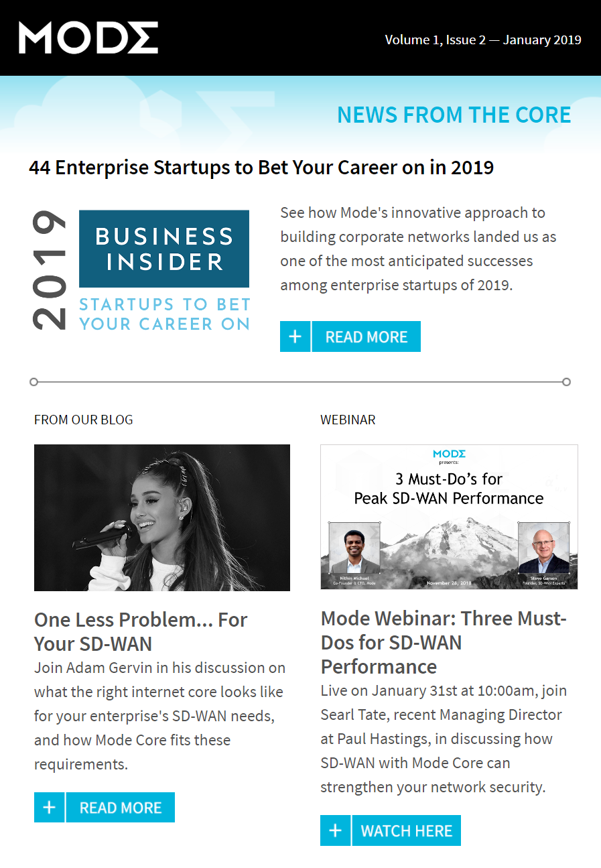This screenshot has width=601, height=868.
Task: Click the WEBINAR section label
Action: pyautogui.click(x=348, y=420)
